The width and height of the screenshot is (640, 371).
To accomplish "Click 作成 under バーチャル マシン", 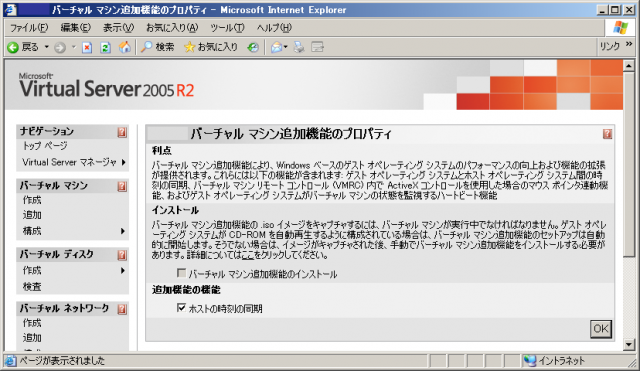I will tap(32, 200).
